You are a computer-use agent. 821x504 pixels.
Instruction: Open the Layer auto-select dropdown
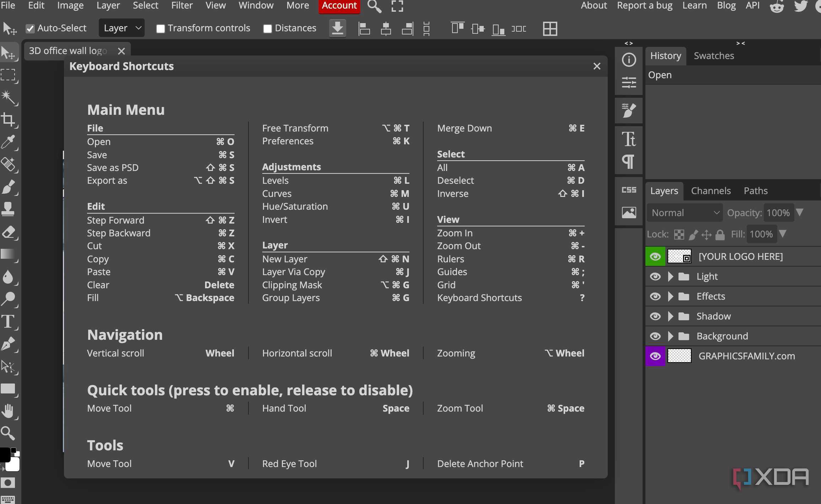122,28
